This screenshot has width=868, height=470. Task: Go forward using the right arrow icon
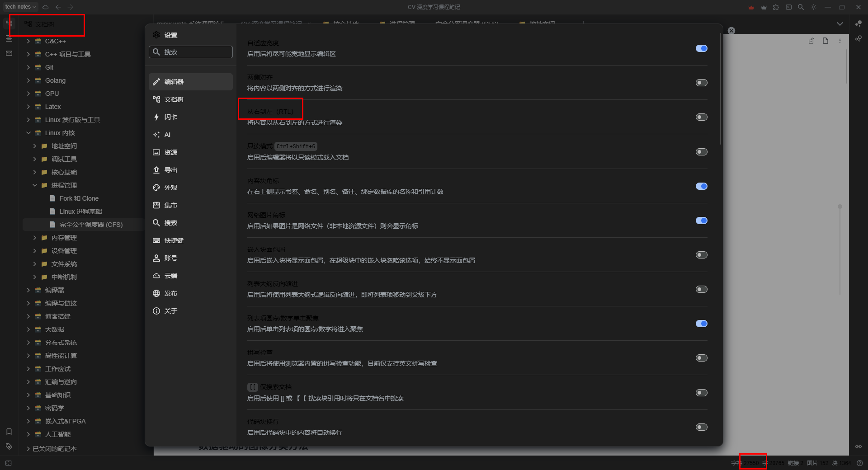pyautogui.click(x=70, y=7)
